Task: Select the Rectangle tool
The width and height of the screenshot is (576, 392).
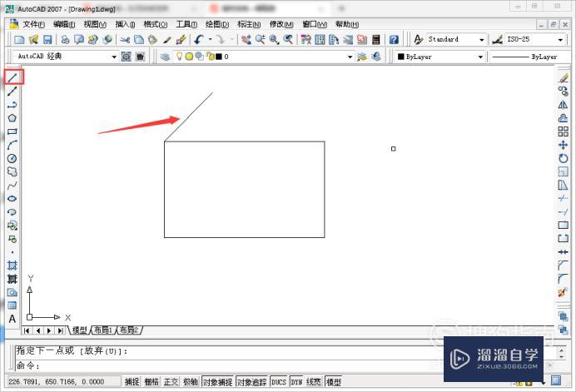Action: pos(12,131)
